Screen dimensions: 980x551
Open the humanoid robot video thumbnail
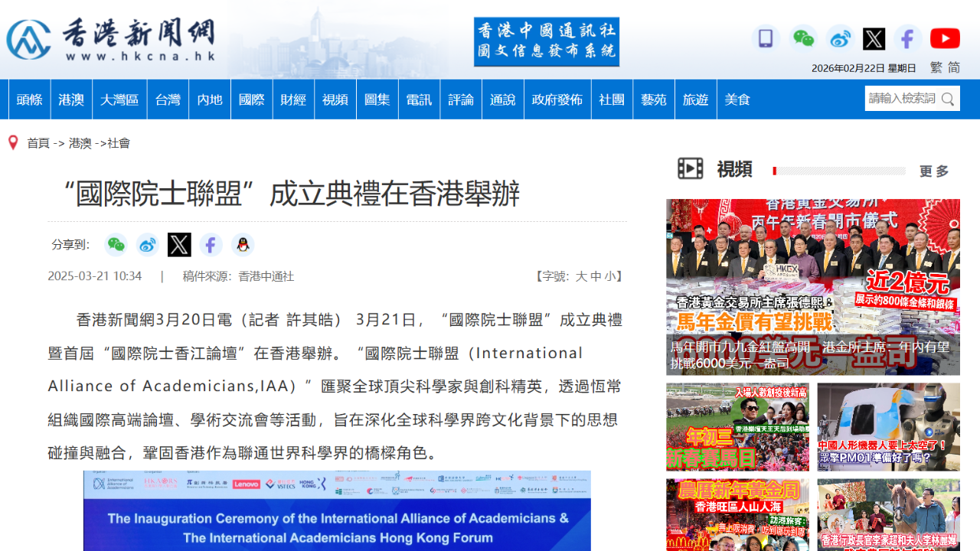(x=888, y=426)
